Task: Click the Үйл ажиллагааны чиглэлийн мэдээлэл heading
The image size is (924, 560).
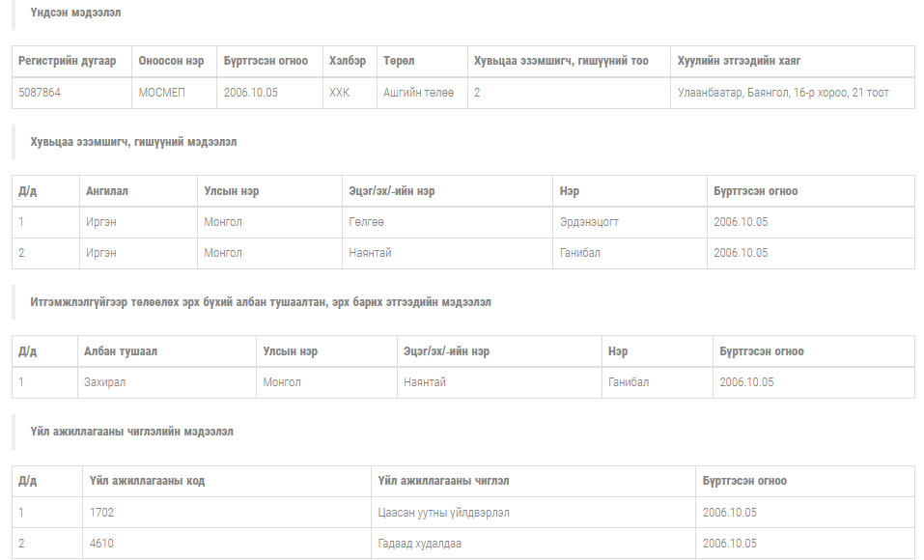Action: coord(131,432)
